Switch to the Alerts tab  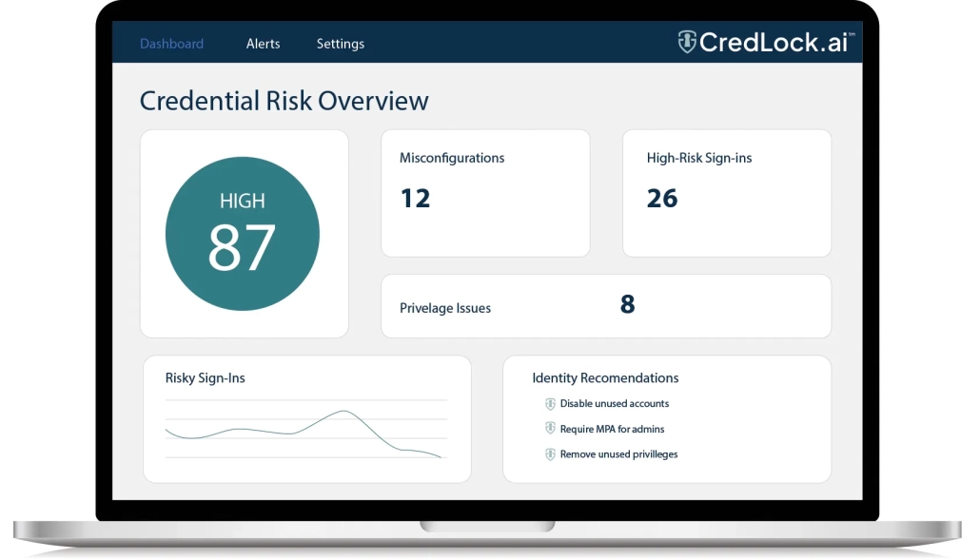(x=264, y=44)
